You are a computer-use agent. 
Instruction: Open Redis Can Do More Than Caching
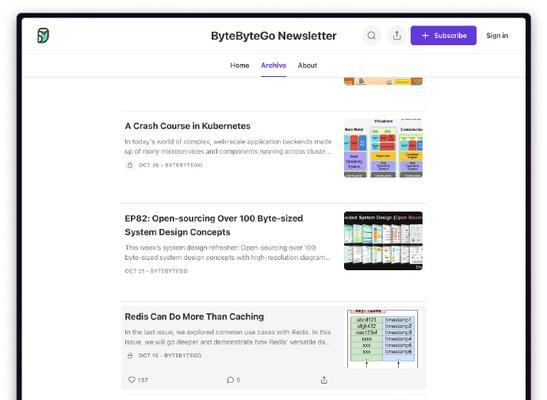[x=194, y=317]
